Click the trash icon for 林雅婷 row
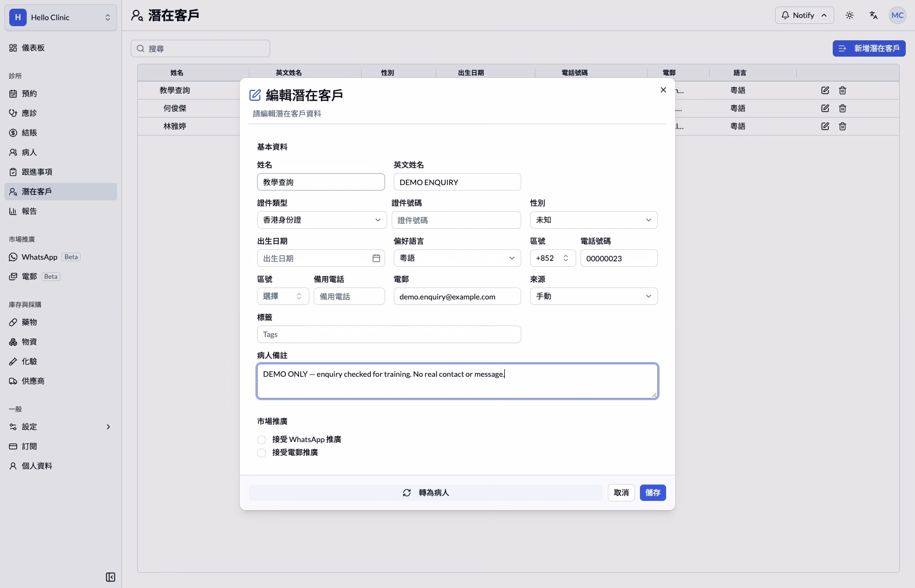Image resolution: width=915 pixels, height=588 pixels. pyautogui.click(x=843, y=126)
